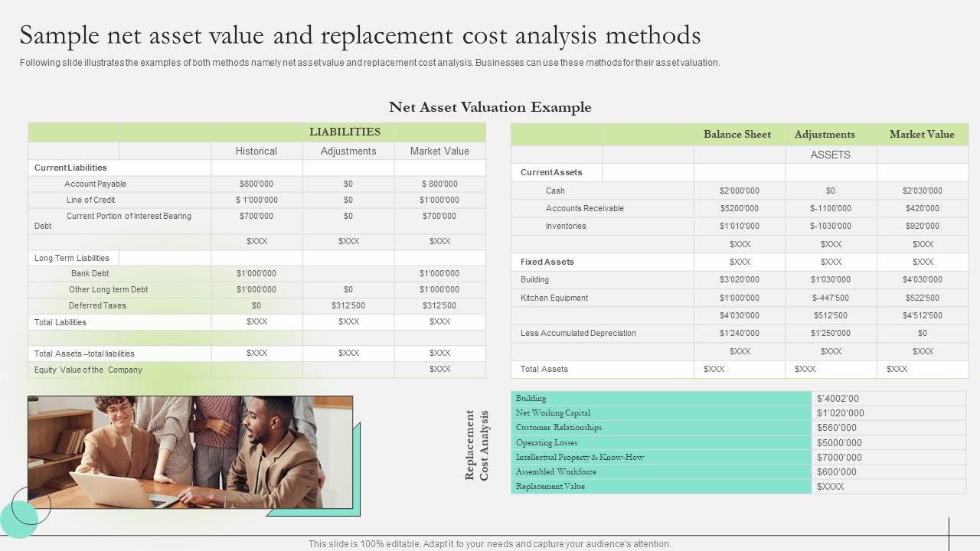980x551 pixels.
Task: Select the 'Account Payable' row label
Action: (x=95, y=184)
